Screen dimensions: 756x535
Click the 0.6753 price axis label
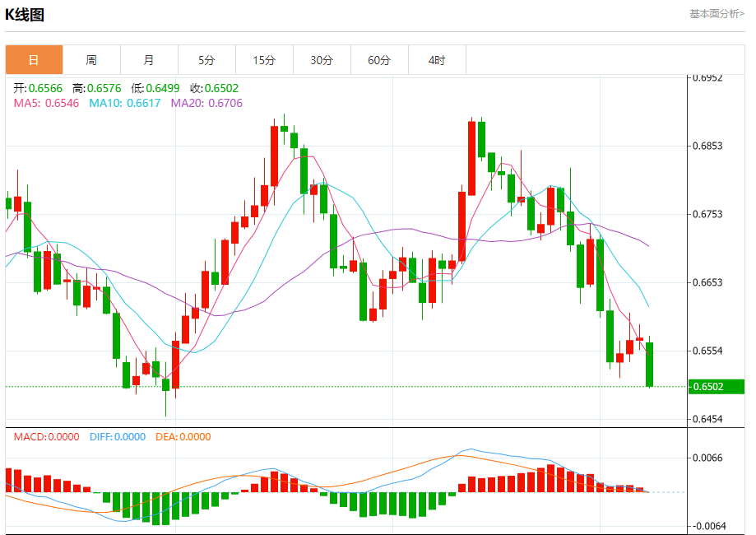point(707,214)
